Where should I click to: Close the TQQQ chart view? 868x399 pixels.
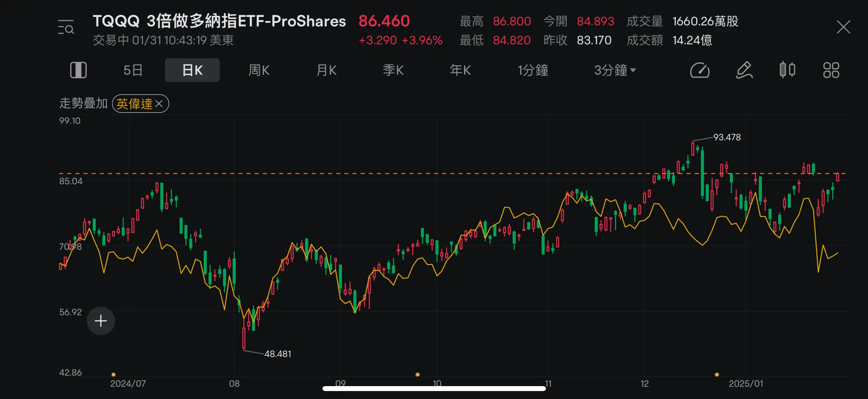pos(843,27)
